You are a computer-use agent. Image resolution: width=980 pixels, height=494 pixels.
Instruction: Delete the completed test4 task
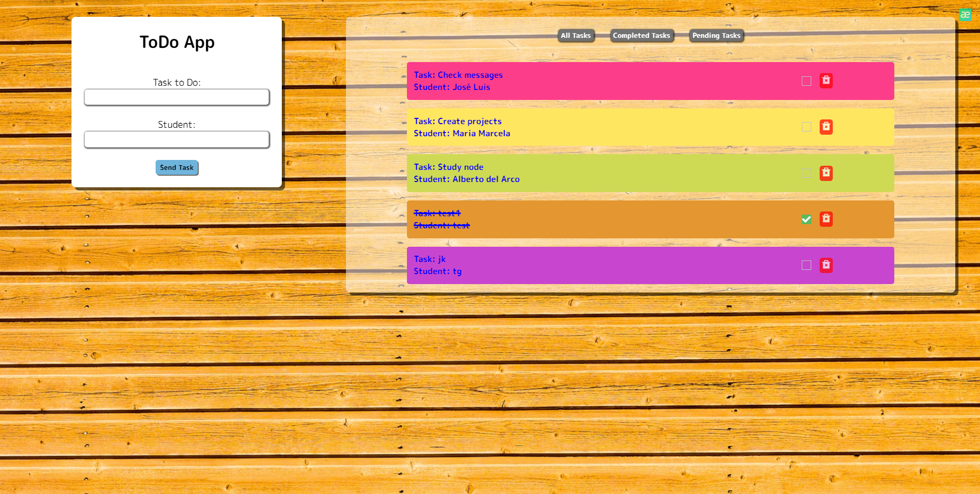pyautogui.click(x=826, y=219)
